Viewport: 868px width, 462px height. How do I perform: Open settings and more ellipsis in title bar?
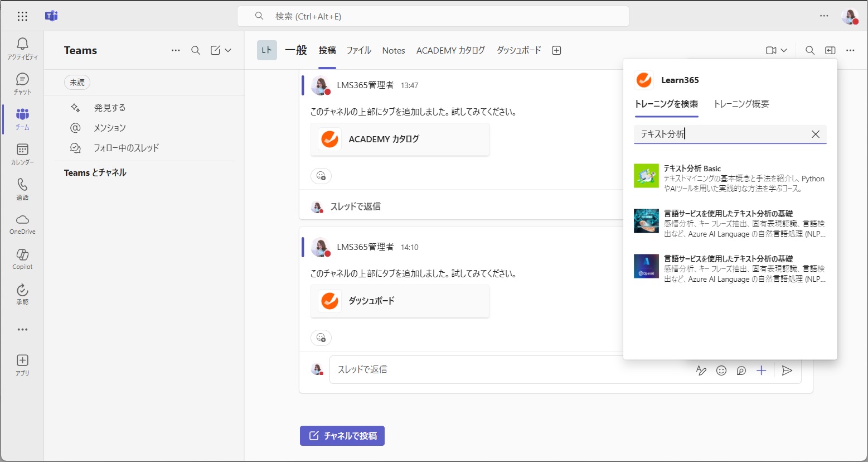tap(824, 16)
